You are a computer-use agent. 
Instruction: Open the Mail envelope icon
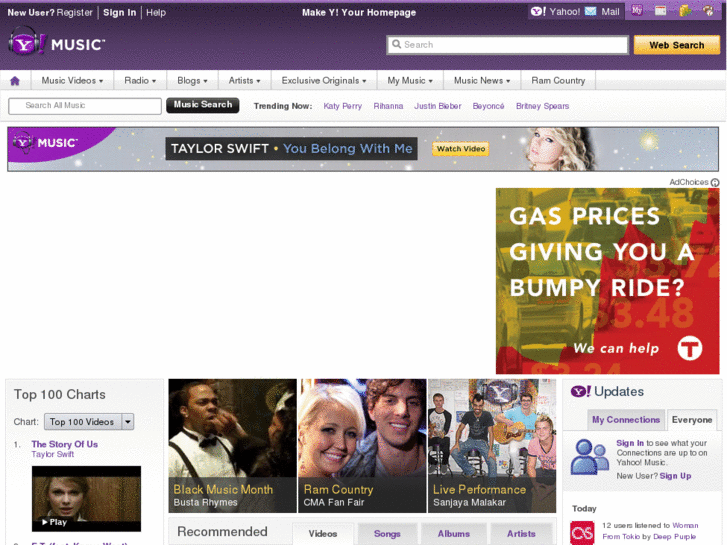click(x=590, y=12)
